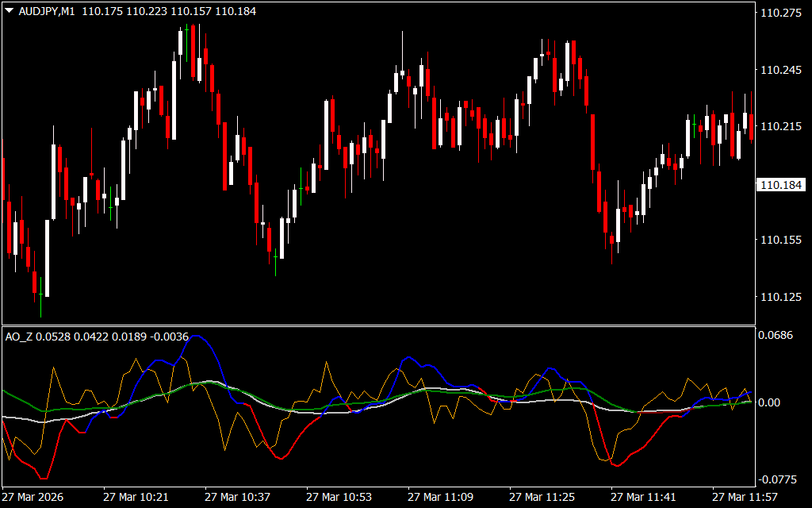The image size is (812, 508).
Task: Select the 27 Mar 11:57 time label
Action: click(x=745, y=497)
